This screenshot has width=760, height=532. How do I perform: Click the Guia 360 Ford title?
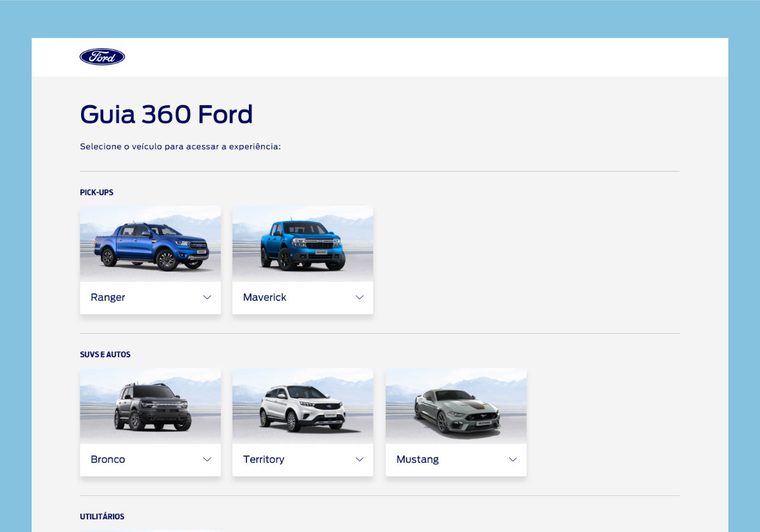[167, 115]
